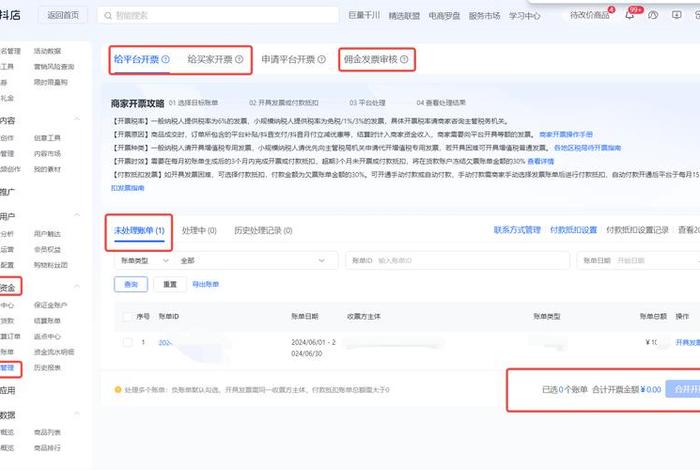Click info icon next to 给买家开票
The width and height of the screenshot is (700, 470).
pyautogui.click(x=239, y=59)
